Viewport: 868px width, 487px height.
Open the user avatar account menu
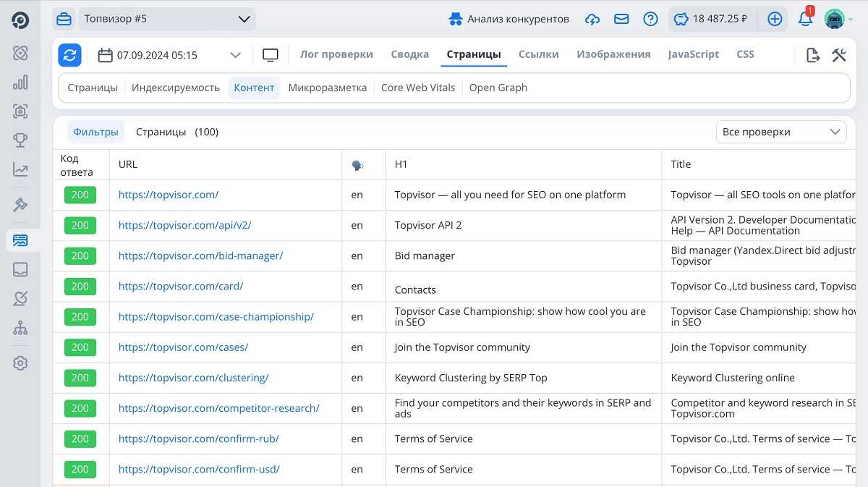coord(839,19)
